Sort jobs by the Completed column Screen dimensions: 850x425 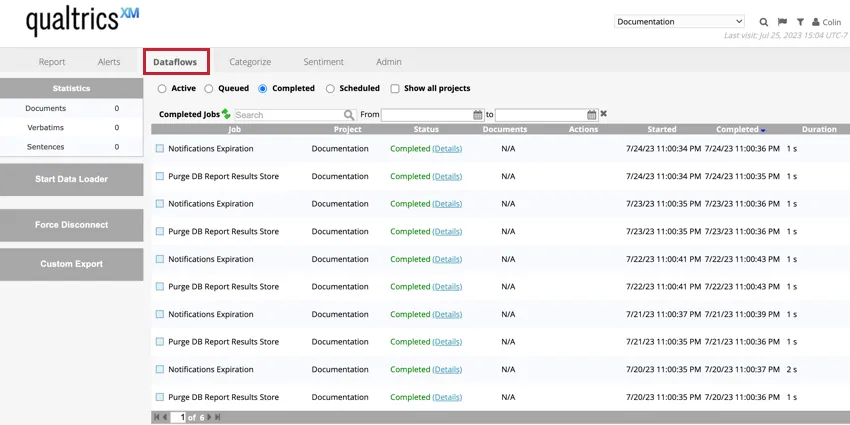pos(737,129)
